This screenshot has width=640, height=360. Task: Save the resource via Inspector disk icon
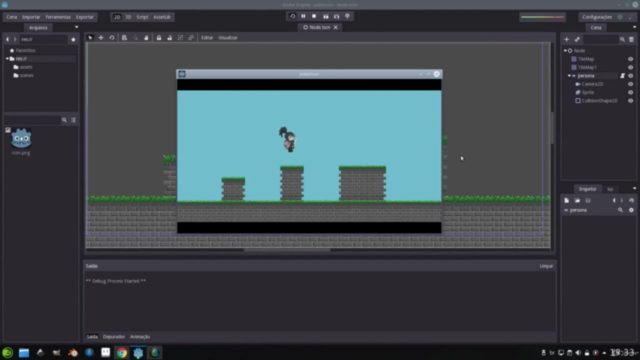588,200
